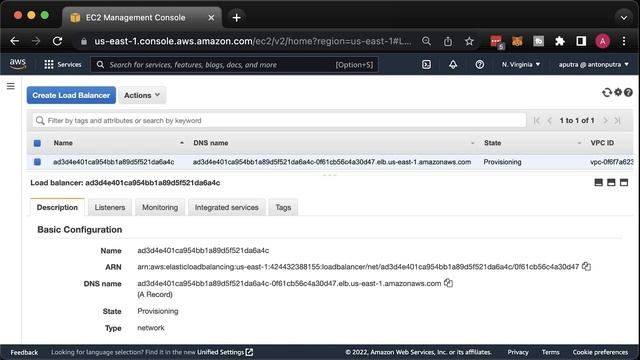Switch to the Tags tab
Screen dimensions: 640x360
[283, 207]
